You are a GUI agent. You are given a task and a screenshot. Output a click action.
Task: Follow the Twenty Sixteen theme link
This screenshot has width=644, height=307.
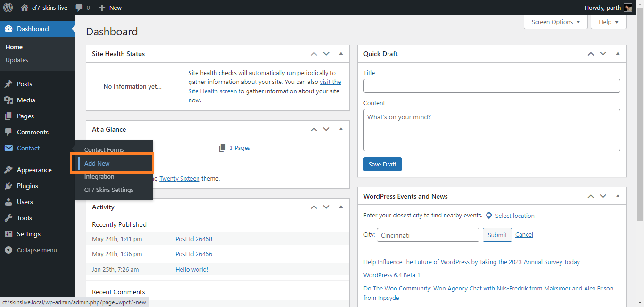coord(179,178)
